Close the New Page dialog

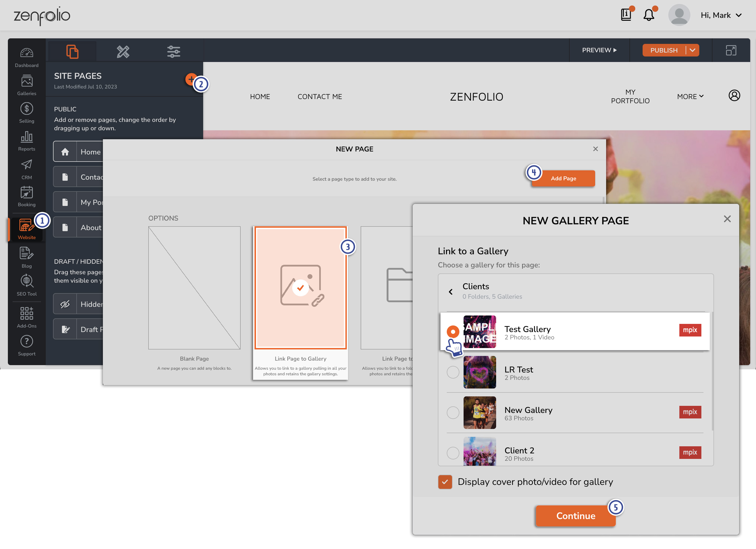pyautogui.click(x=595, y=149)
